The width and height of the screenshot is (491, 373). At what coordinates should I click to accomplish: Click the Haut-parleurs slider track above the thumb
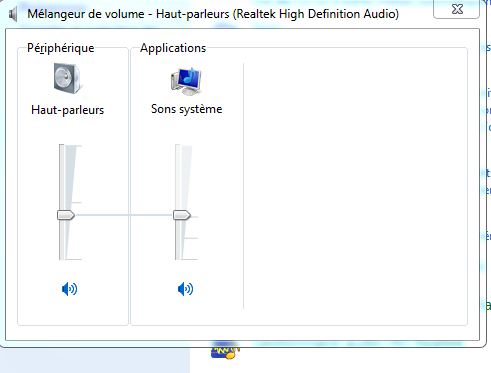click(x=62, y=177)
